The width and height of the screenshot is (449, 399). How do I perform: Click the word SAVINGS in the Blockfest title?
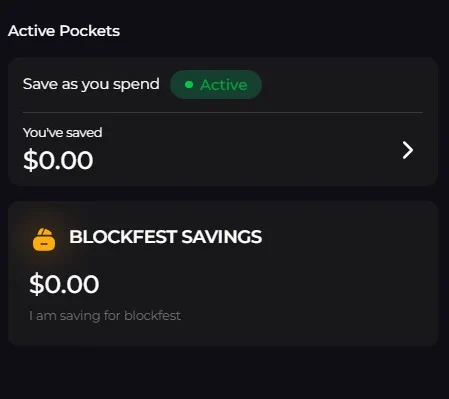[x=222, y=237]
